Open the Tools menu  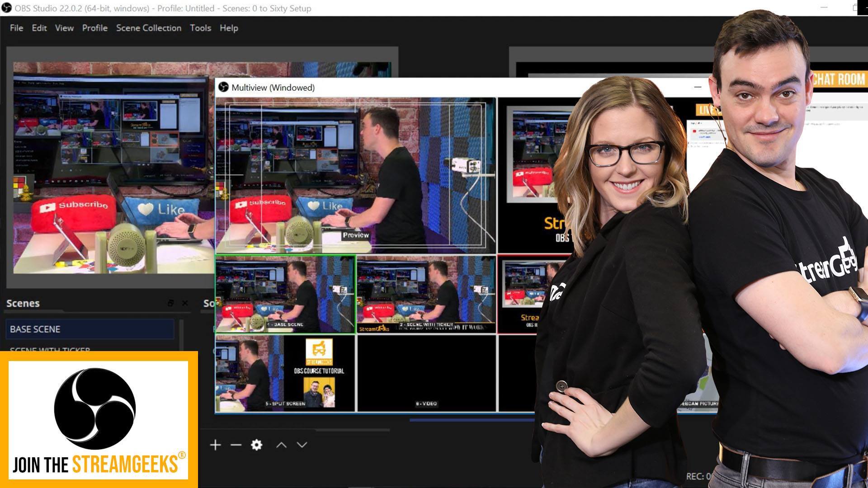[200, 28]
